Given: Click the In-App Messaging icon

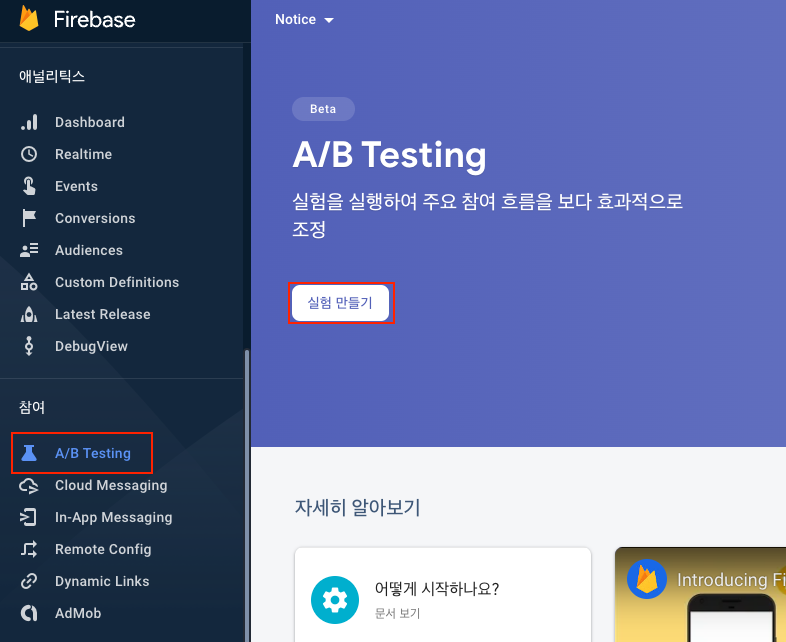Looking at the screenshot, I should click(x=29, y=517).
